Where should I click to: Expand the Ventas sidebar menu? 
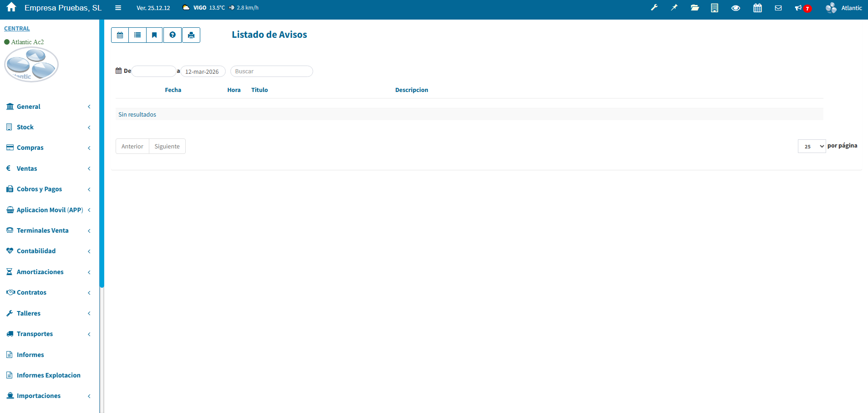point(27,168)
